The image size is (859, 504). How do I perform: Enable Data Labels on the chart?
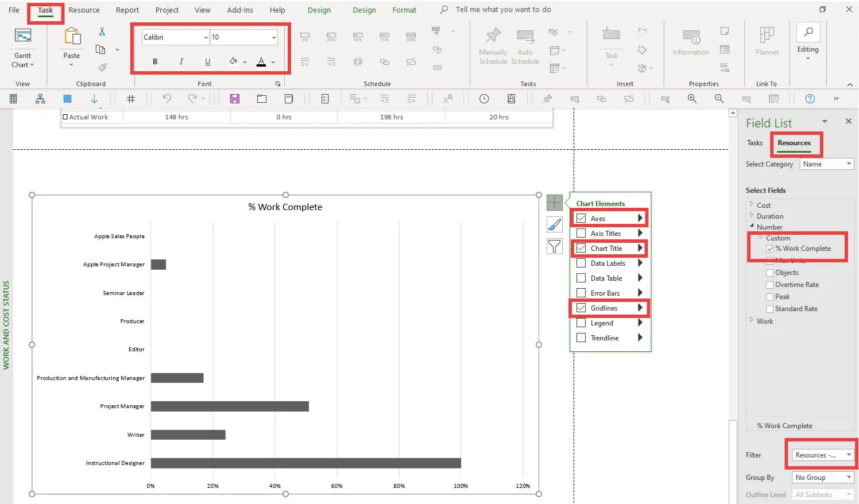[x=581, y=263]
